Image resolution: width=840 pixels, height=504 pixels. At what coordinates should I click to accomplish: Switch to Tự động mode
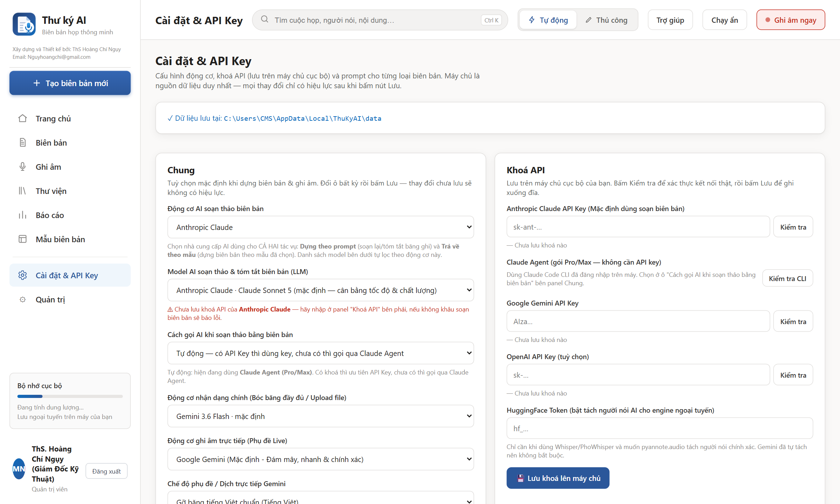548,20
